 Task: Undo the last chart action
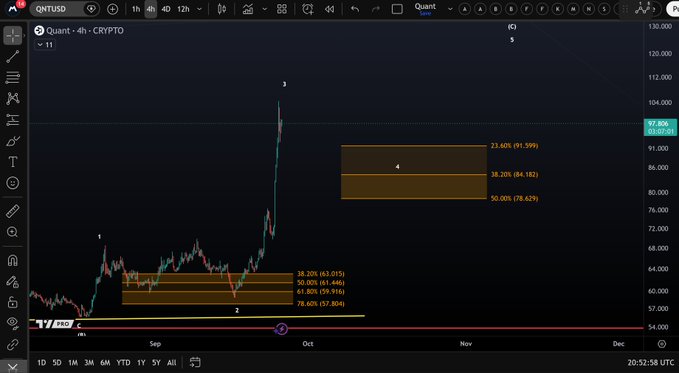[x=355, y=9]
